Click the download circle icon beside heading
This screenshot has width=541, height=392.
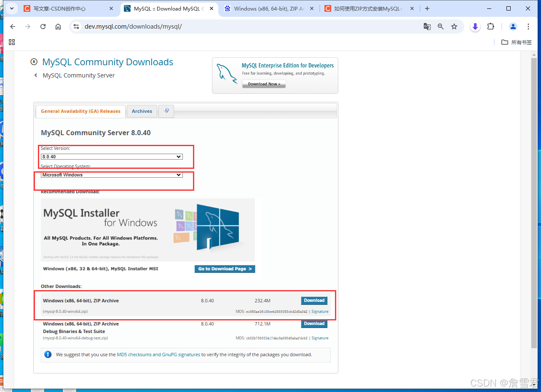(x=34, y=62)
